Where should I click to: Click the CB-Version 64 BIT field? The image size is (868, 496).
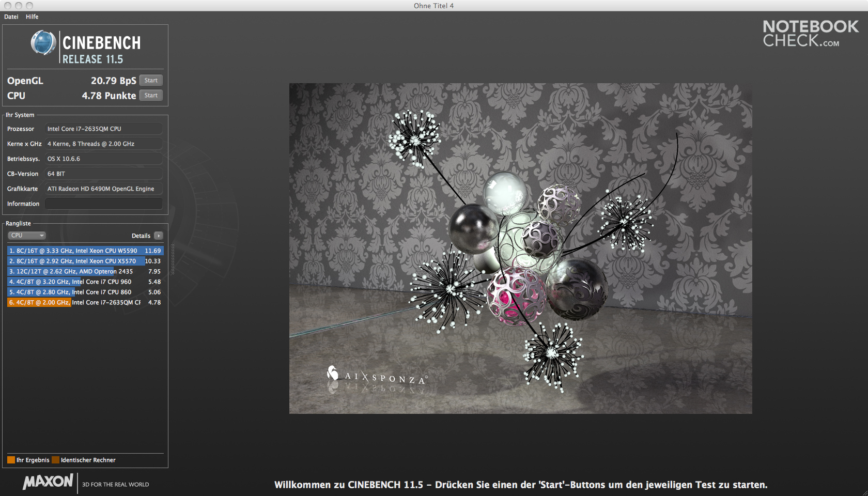coord(103,174)
